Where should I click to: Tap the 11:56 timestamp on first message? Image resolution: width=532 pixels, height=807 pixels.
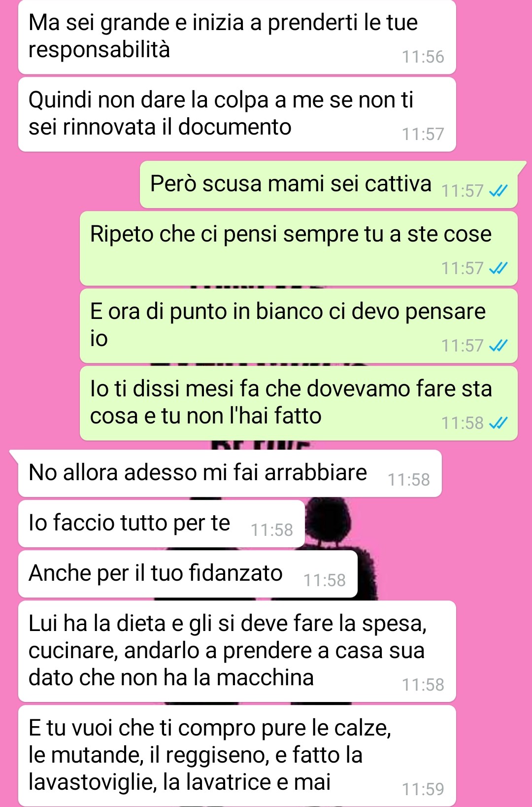[423, 57]
